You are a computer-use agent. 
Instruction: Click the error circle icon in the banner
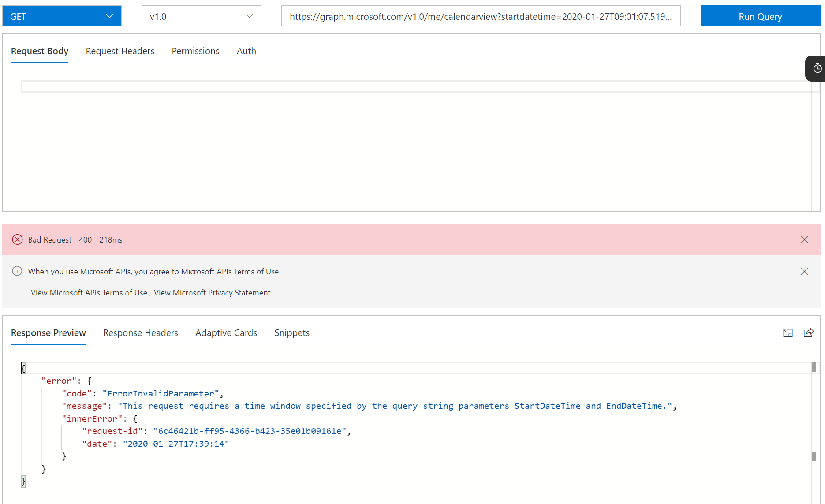click(18, 239)
